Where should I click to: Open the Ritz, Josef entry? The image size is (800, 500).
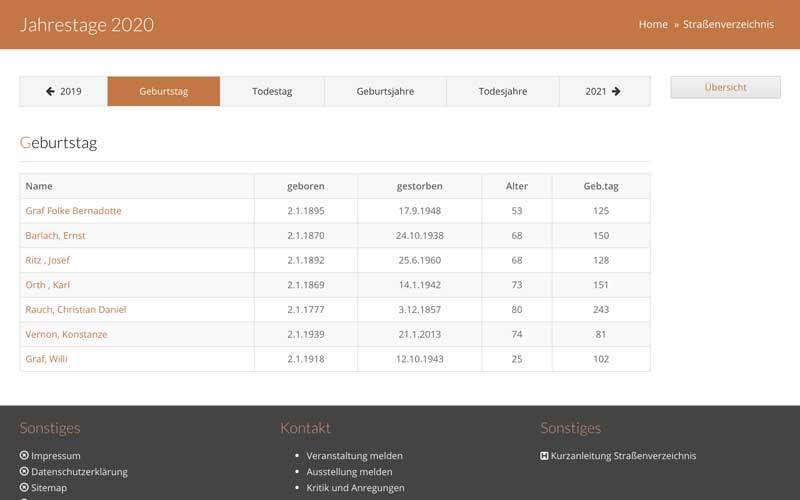(47, 260)
